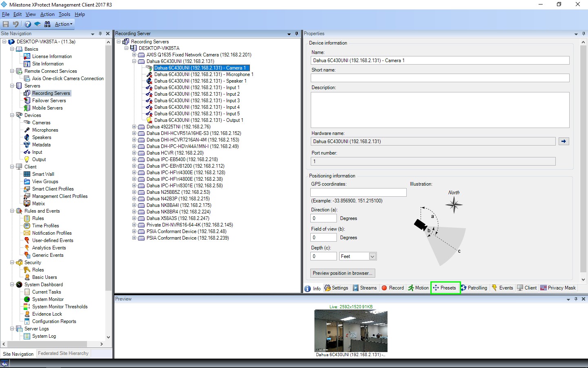This screenshot has height=368, width=588.
Task: Switch to the Presets tab
Action: 445,288
